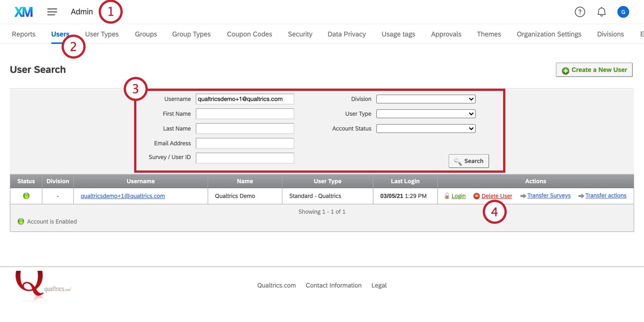Expand the Account Status dropdown
Screen dimensions: 644x322
coord(426,129)
